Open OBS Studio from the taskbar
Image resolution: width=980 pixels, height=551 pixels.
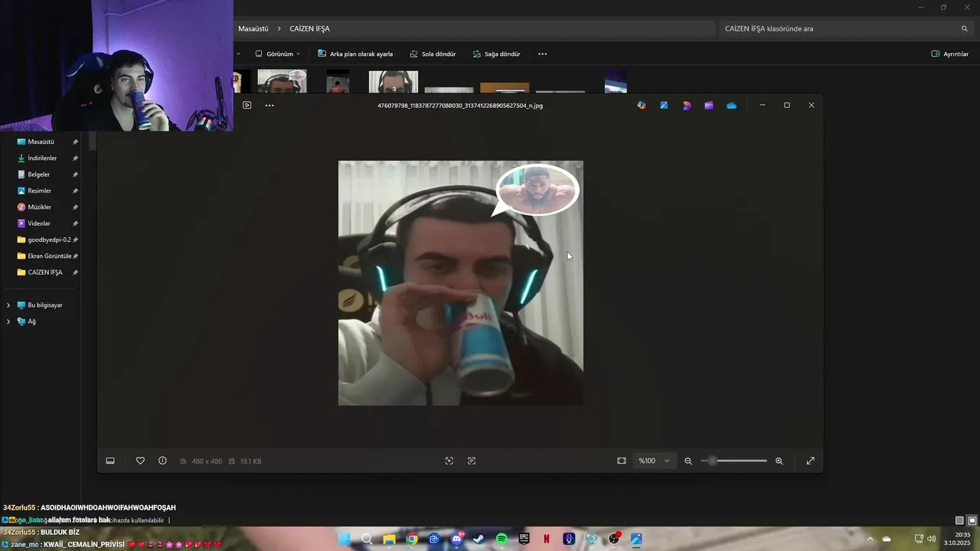(614, 539)
